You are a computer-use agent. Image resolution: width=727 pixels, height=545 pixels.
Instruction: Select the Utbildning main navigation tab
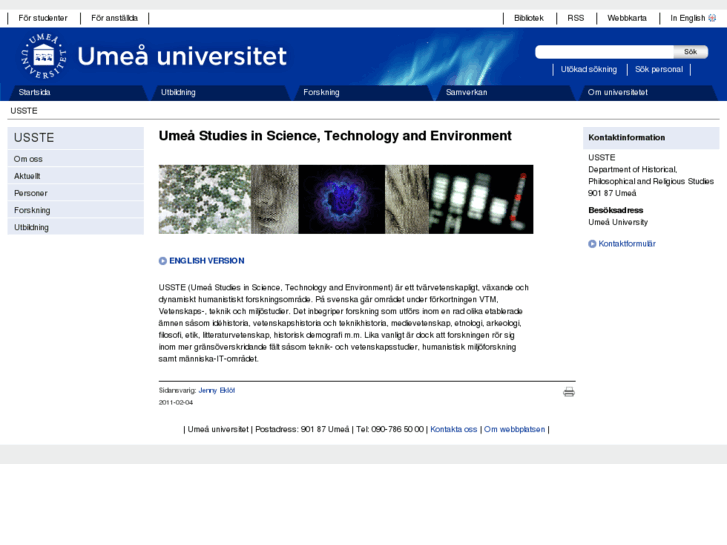click(220, 92)
